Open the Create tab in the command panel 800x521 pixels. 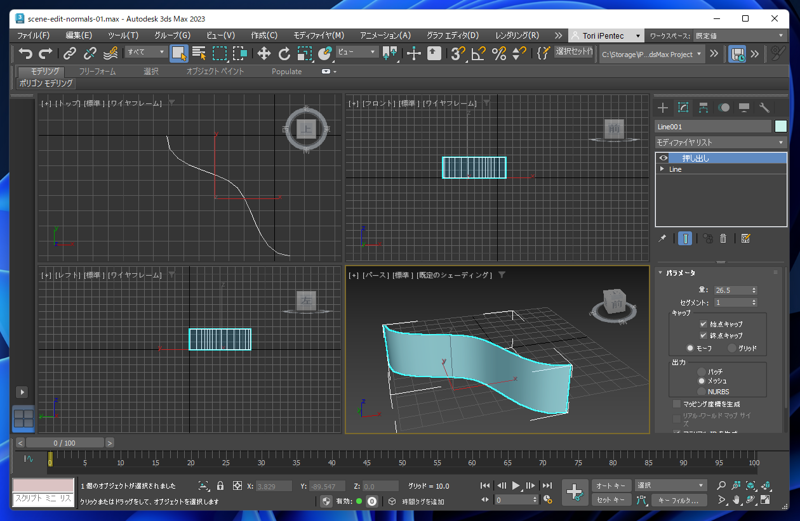662,108
